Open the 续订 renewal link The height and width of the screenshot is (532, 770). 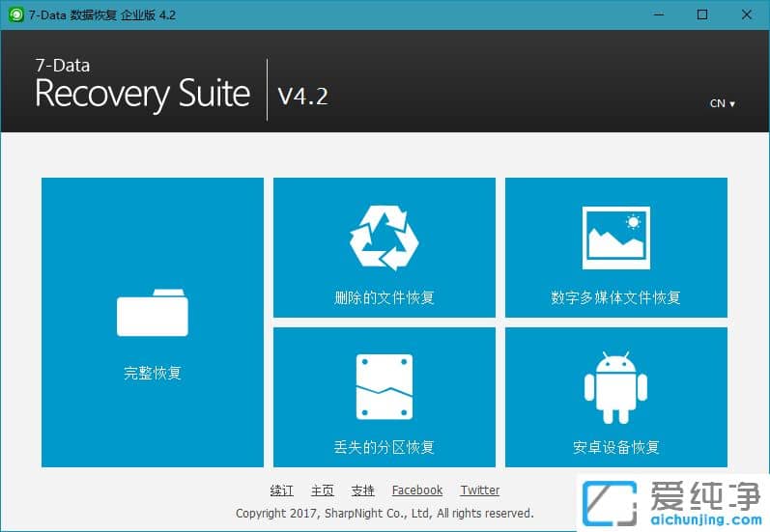tap(281, 490)
